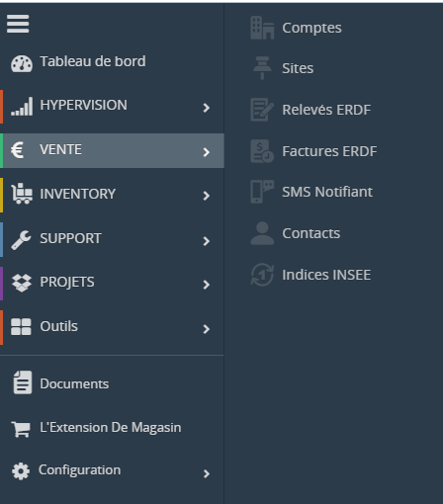Screen dimensions: 443x504
Task: Click the Contacts person icon
Action: point(262,233)
